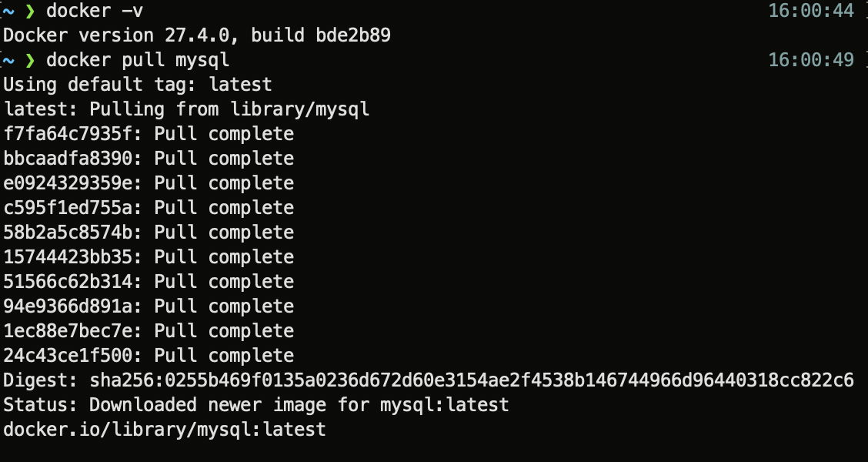Click the green prompt arrow before docker -v

[x=30, y=11]
